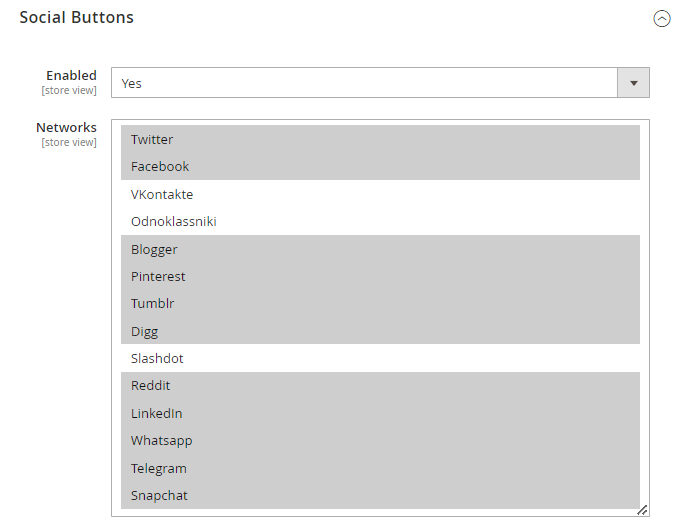Viewport: 685px width, 530px height.
Task: Click the Social Buttons section heading
Action: coord(76,17)
